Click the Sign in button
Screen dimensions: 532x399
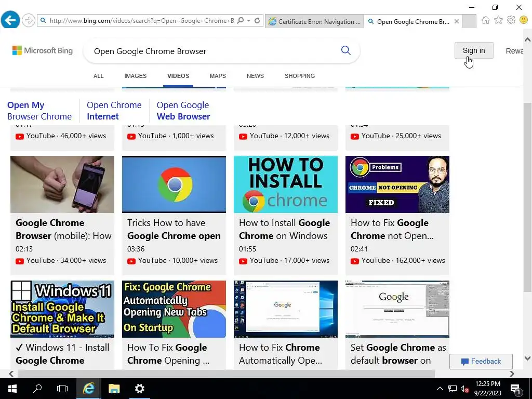coord(474,50)
